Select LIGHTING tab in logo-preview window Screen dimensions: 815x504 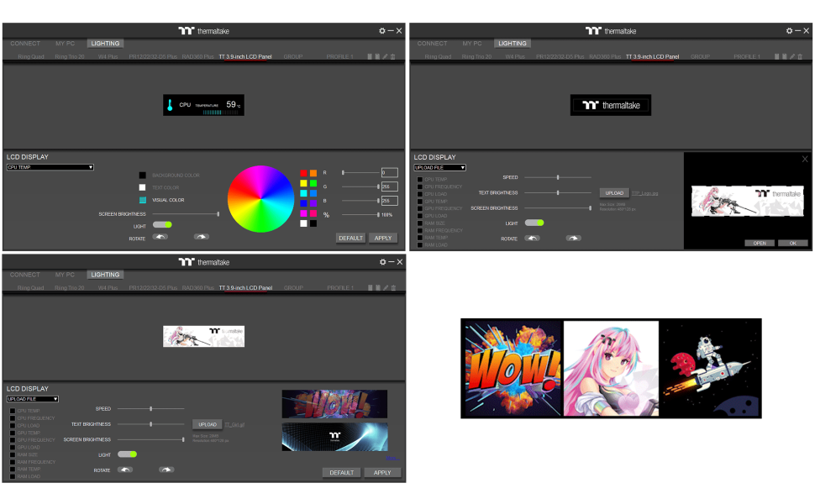512,44
